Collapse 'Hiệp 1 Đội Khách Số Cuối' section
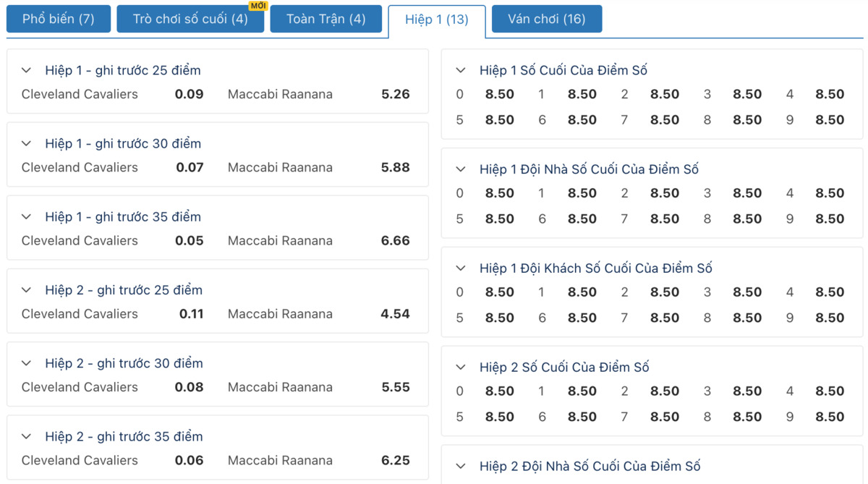This screenshot has width=868, height=484. (x=461, y=268)
